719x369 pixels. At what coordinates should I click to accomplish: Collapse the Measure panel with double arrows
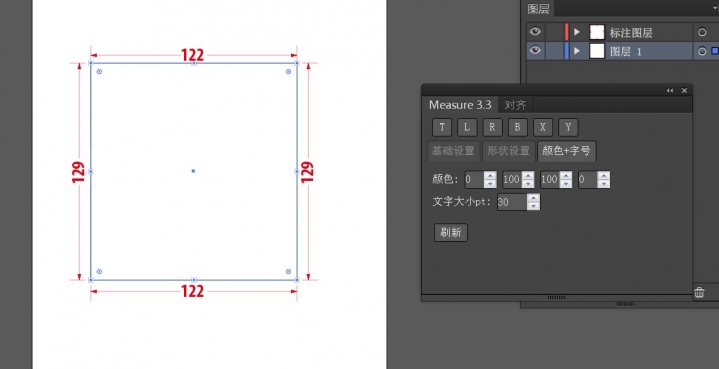tap(669, 91)
